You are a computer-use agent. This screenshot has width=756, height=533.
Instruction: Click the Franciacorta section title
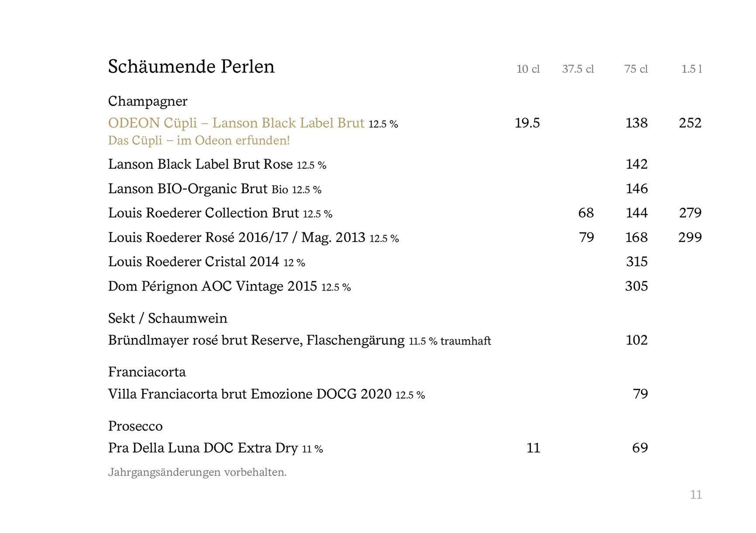147,372
